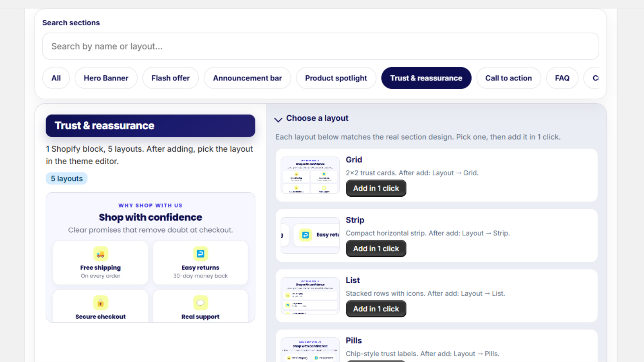Click the WHY SHOP WITH US label
This screenshot has height=362, width=644.
click(151, 206)
